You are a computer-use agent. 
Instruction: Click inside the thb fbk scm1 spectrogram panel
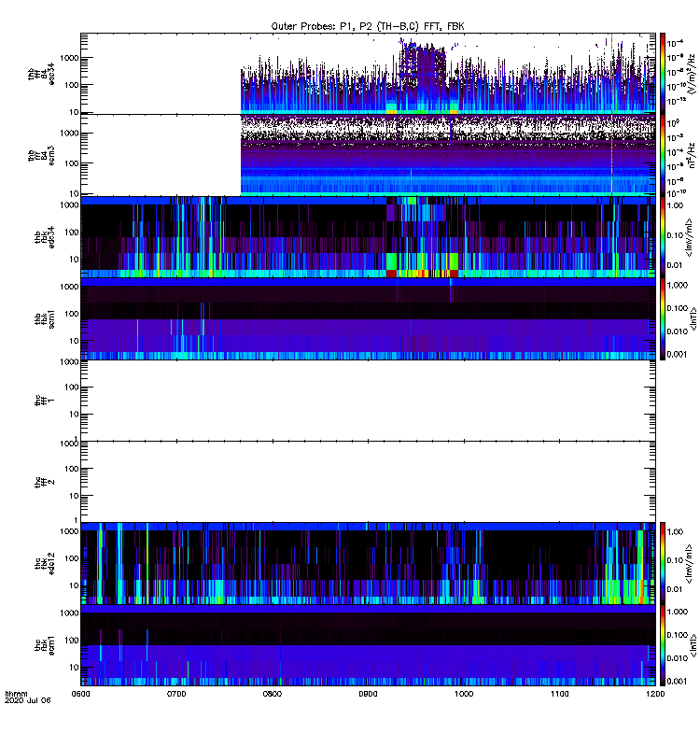coord(368,318)
